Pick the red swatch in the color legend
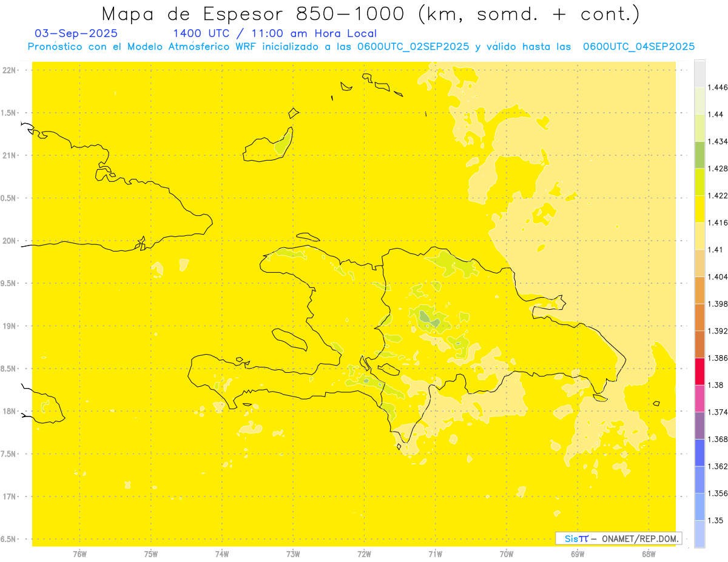 click(699, 371)
